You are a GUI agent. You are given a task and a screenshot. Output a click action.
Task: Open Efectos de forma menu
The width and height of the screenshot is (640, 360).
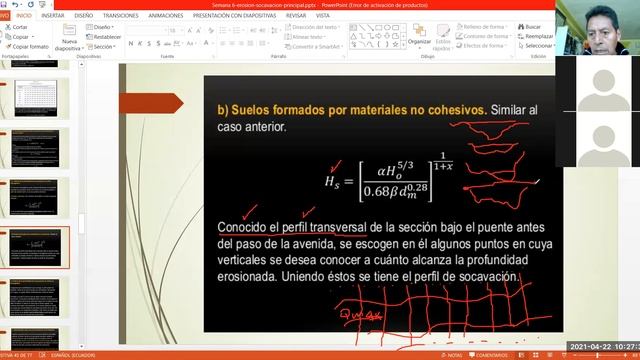pos(482,45)
